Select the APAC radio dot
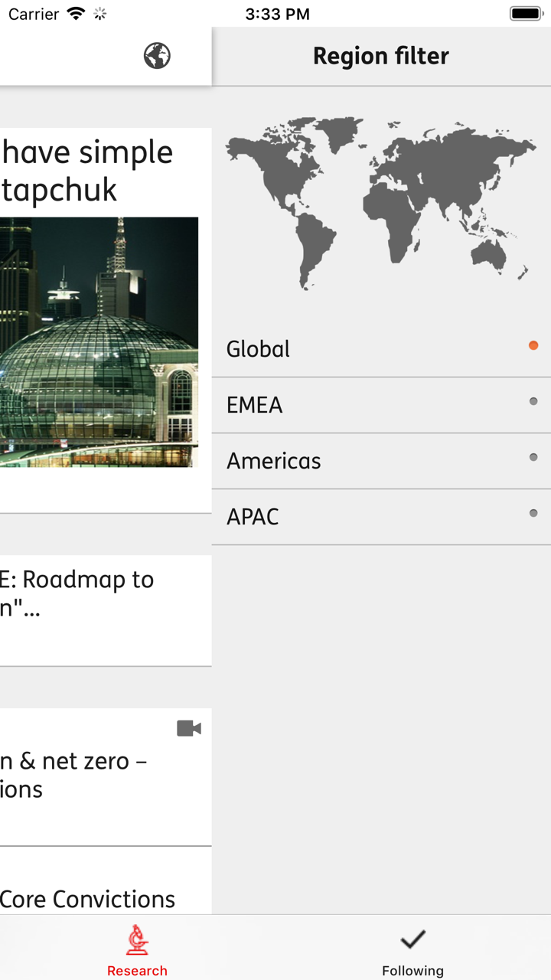The width and height of the screenshot is (551, 980). 533,514
